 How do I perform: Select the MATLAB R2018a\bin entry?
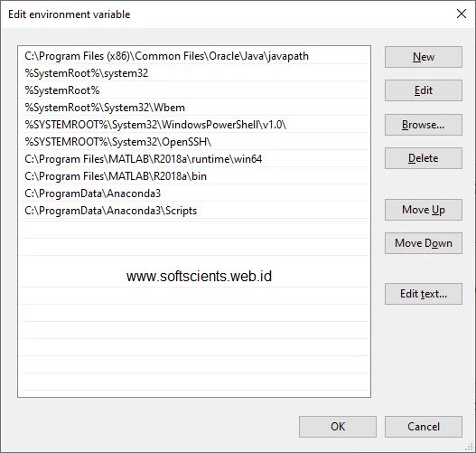[195, 176]
